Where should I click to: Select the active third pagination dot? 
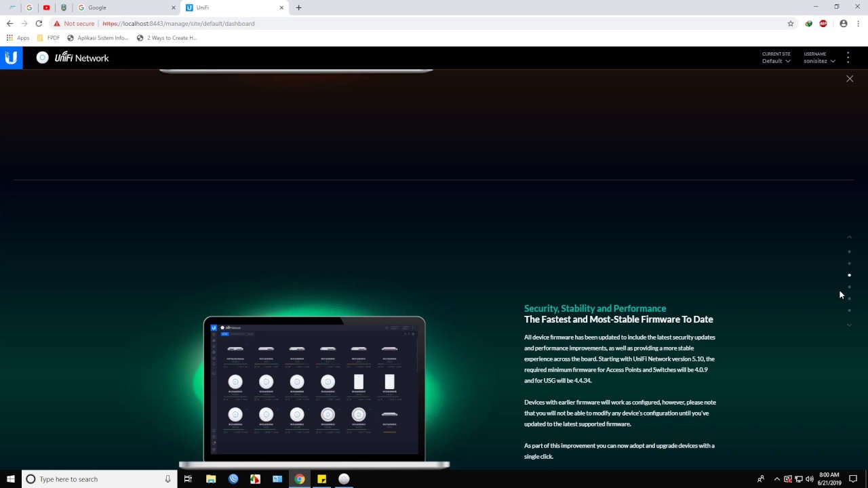coord(849,275)
